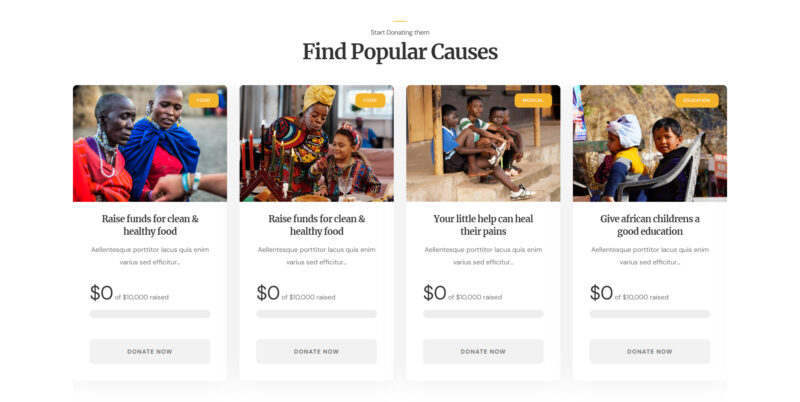The height and width of the screenshot is (402, 800).
Task: Open photo of women in blue shawl
Action: point(150,143)
